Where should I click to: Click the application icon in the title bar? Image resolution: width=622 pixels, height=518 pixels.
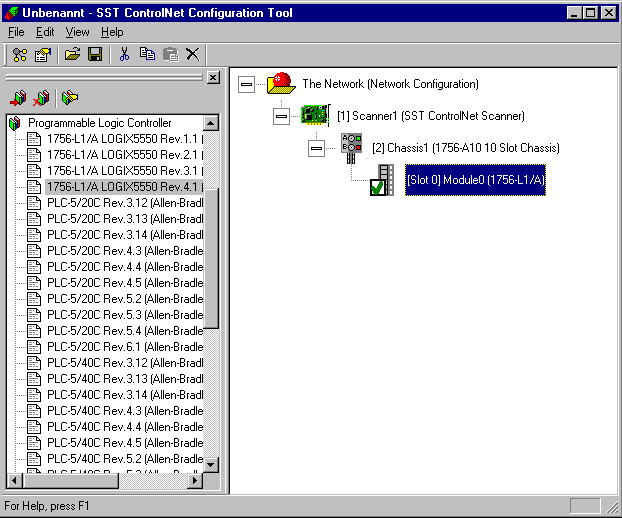(x=12, y=13)
